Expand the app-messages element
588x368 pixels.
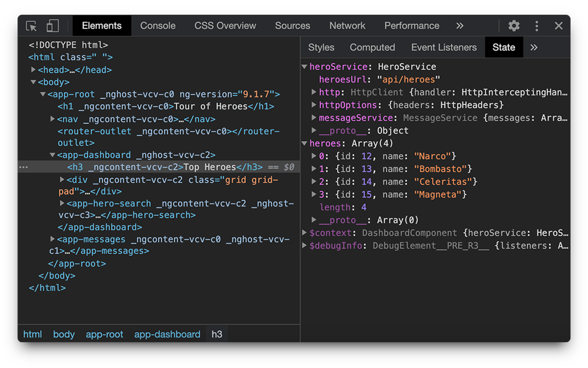pyautogui.click(x=52, y=239)
